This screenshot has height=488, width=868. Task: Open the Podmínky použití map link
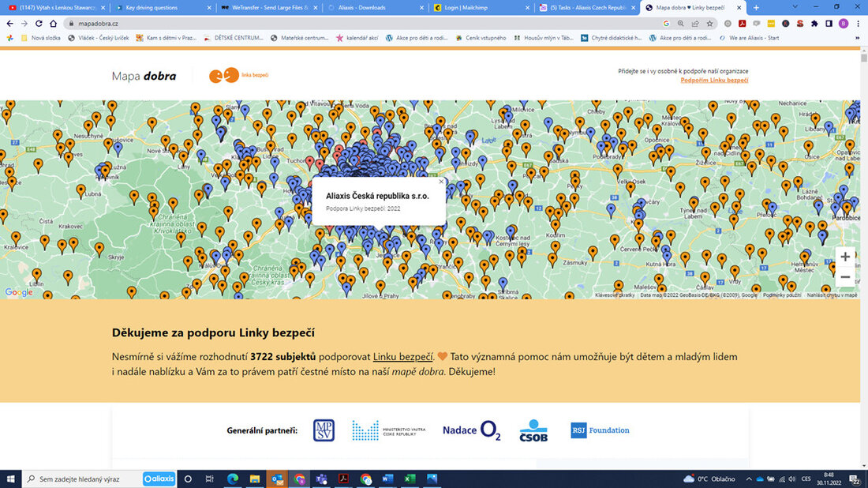782,295
